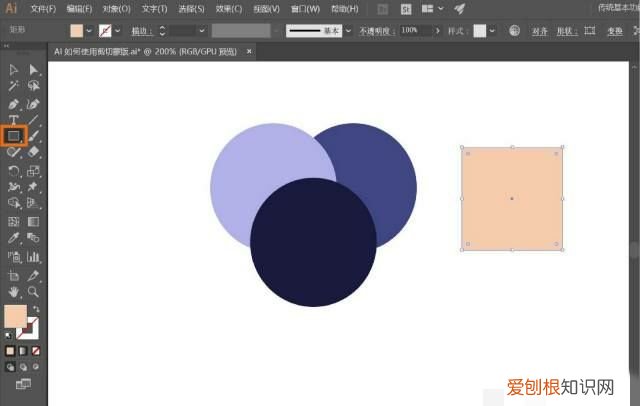640x406 pixels.
Task: Open the 文件 (File) menu
Action: click(42, 8)
